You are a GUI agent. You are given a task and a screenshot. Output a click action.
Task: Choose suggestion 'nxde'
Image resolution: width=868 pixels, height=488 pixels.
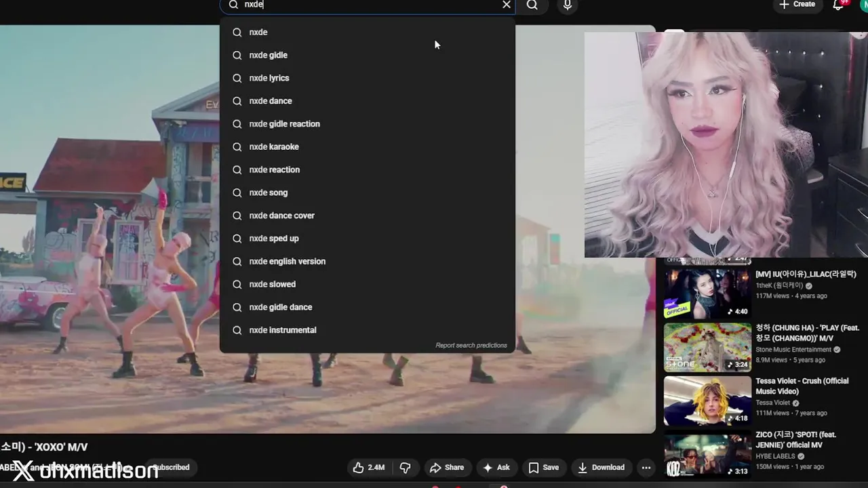367,32
